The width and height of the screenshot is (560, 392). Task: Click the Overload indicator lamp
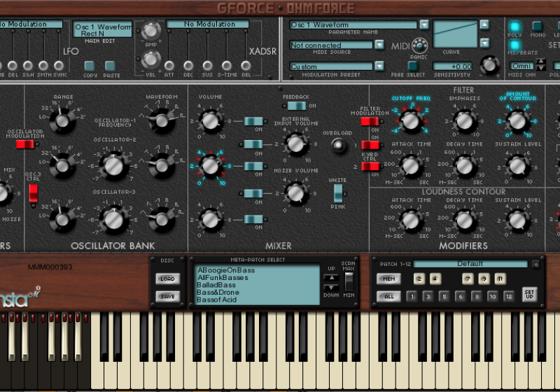point(339,145)
